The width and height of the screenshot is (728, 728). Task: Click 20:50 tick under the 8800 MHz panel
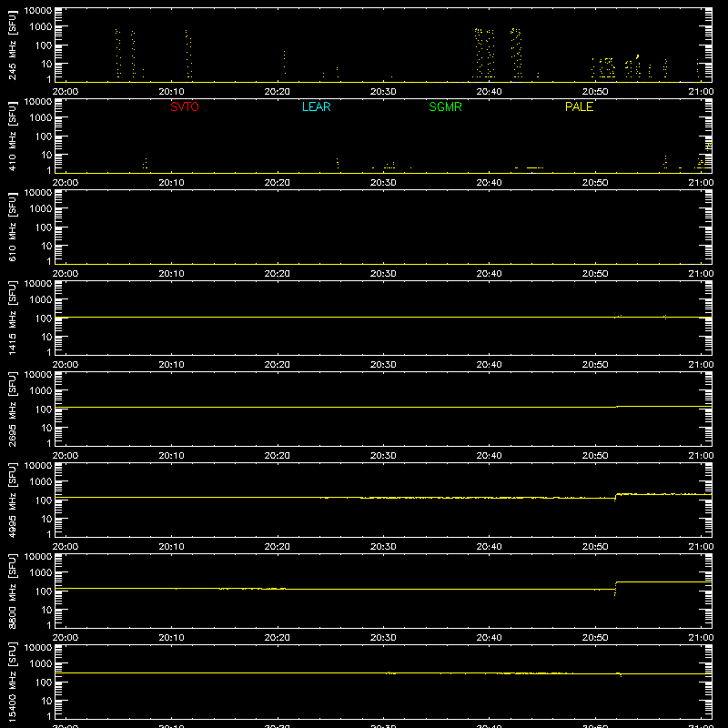595,638
